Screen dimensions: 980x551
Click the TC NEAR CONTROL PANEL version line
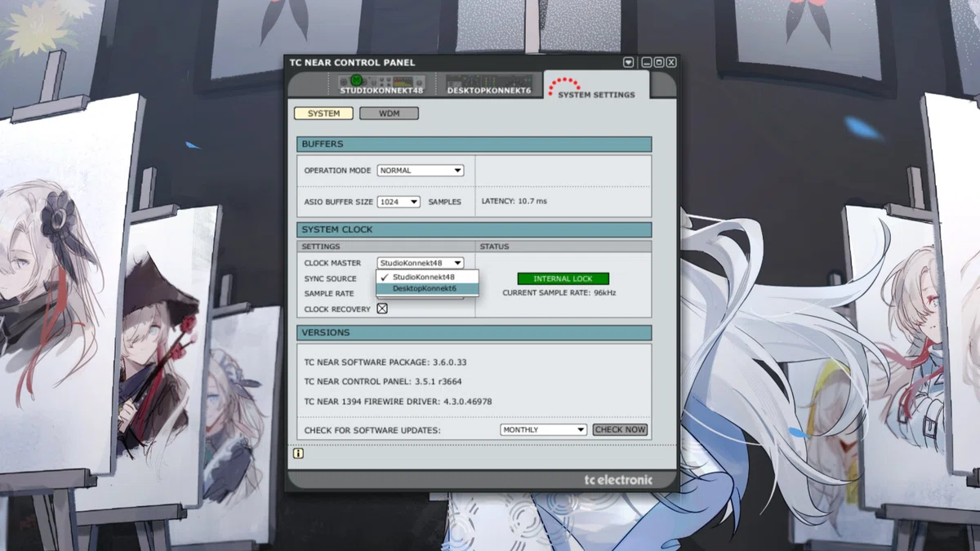(383, 381)
